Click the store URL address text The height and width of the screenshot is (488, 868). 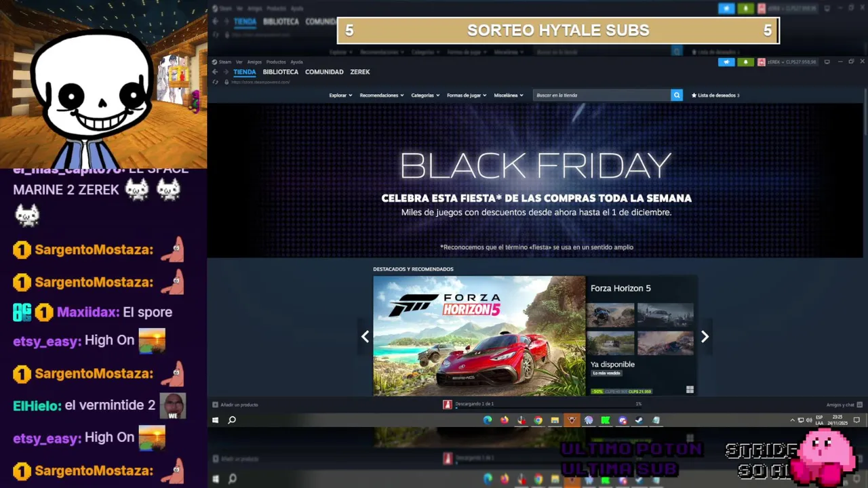(x=260, y=82)
